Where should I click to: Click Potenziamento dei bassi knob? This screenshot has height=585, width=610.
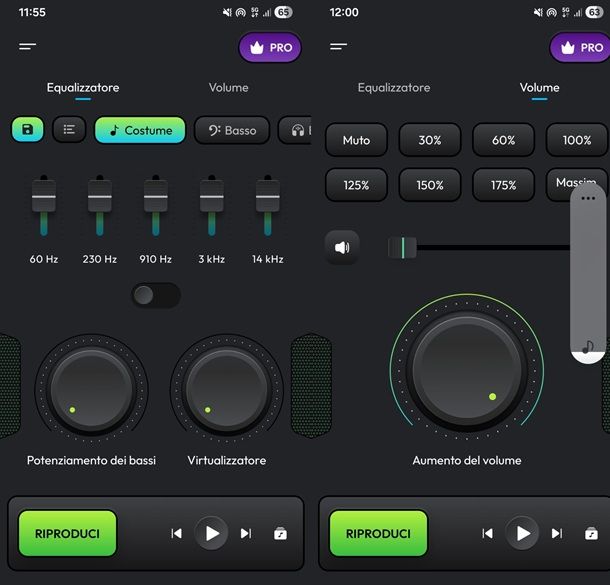(x=91, y=389)
